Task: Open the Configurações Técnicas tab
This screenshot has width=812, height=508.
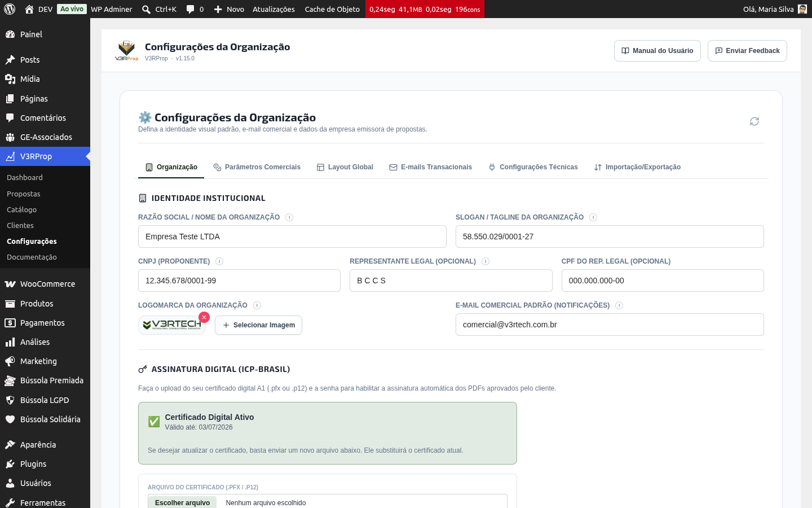Action: [x=533, y=167]
